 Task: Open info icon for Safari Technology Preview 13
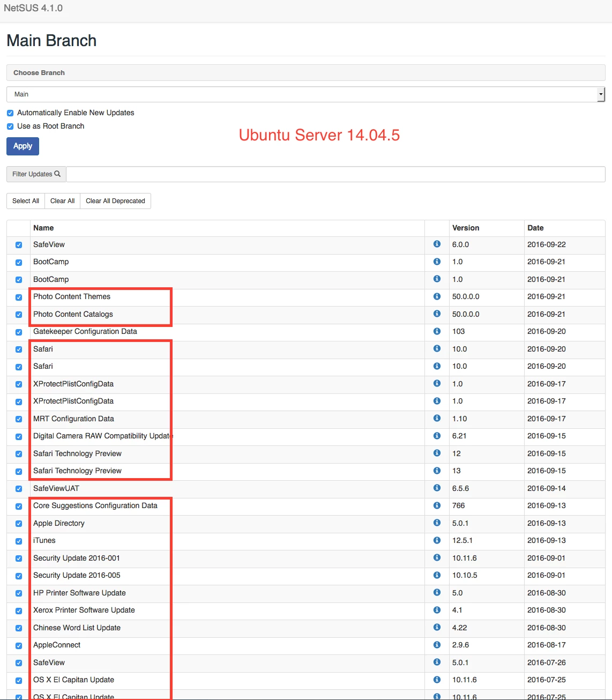pyautogui.click(x=437, y=471)
